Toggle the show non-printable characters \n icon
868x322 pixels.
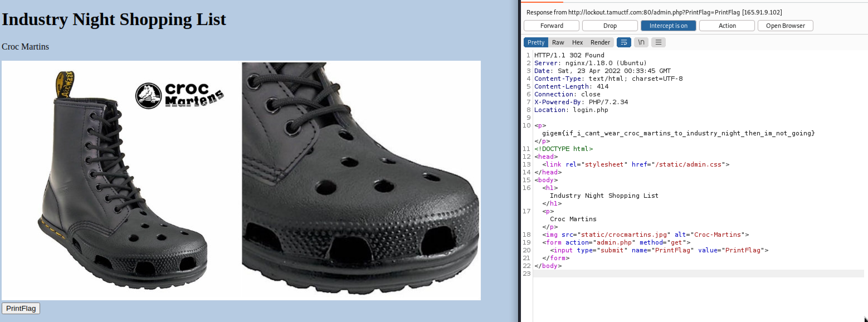click(641, 42)
